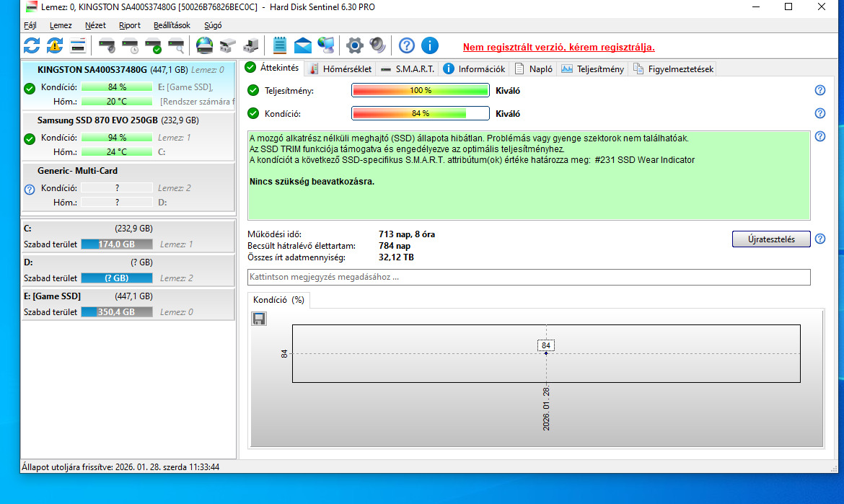The image size is (844, 504).
Task: Switch to the Információk tab
Action: coord(474,68)
